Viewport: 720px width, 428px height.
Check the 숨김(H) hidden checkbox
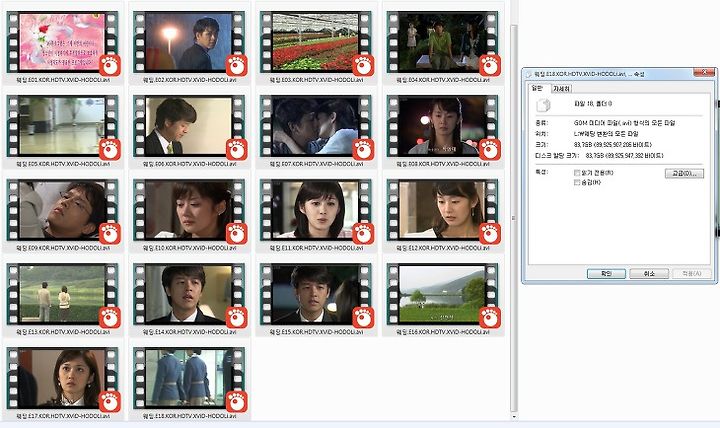point(577,182)
